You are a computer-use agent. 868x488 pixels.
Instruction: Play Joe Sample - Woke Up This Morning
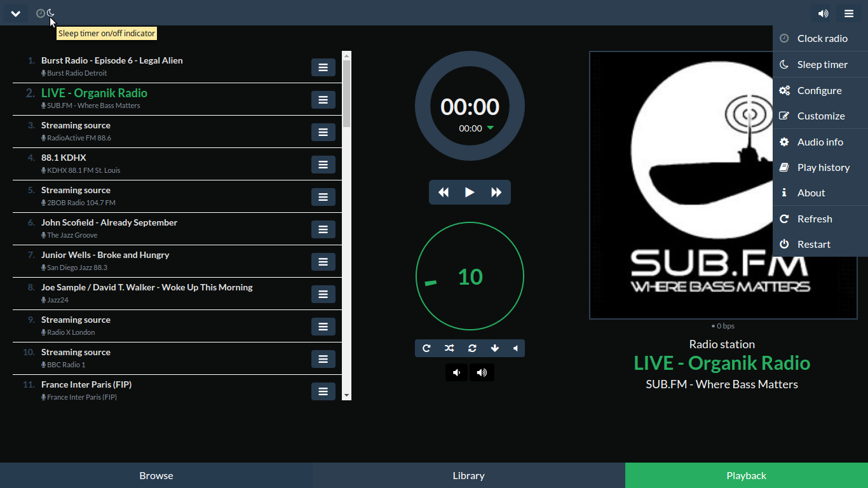click(x=147, y=287)
